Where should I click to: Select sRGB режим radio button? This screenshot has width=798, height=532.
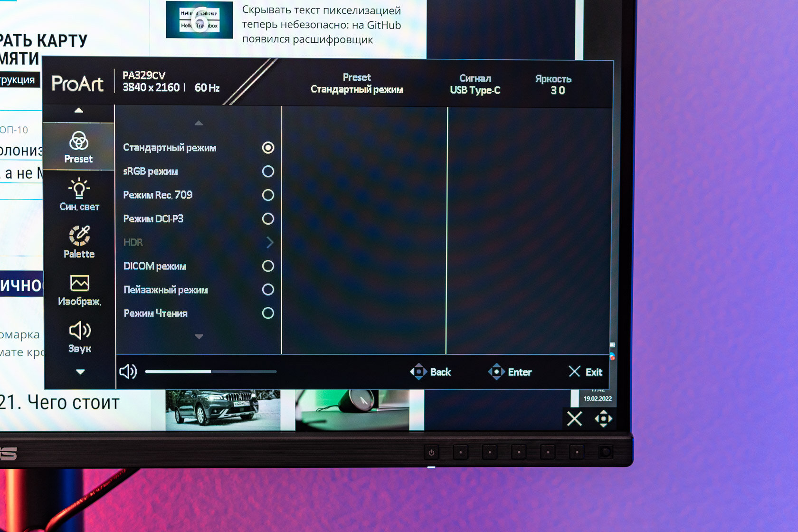(x=268, y=171)
